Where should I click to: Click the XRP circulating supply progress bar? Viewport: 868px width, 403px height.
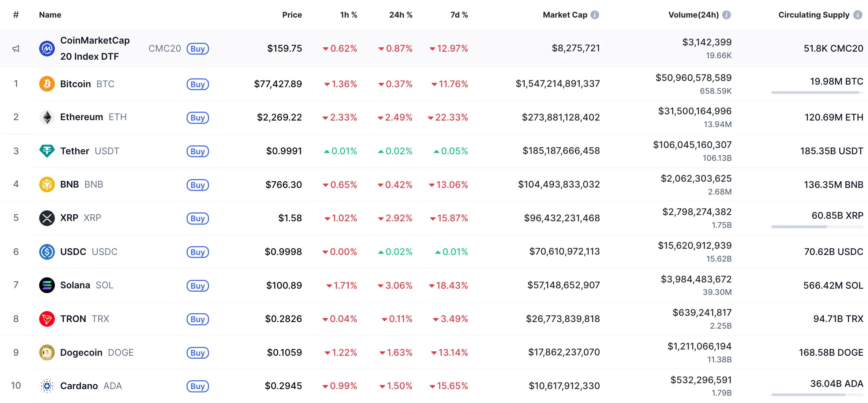coord(817,227)
